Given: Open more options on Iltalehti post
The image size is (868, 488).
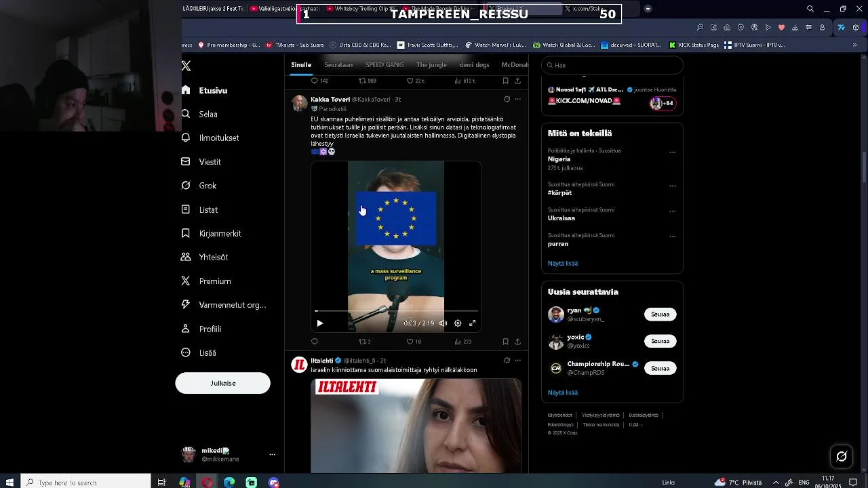Looking at the screenshot, I should (x=517, y=360).
